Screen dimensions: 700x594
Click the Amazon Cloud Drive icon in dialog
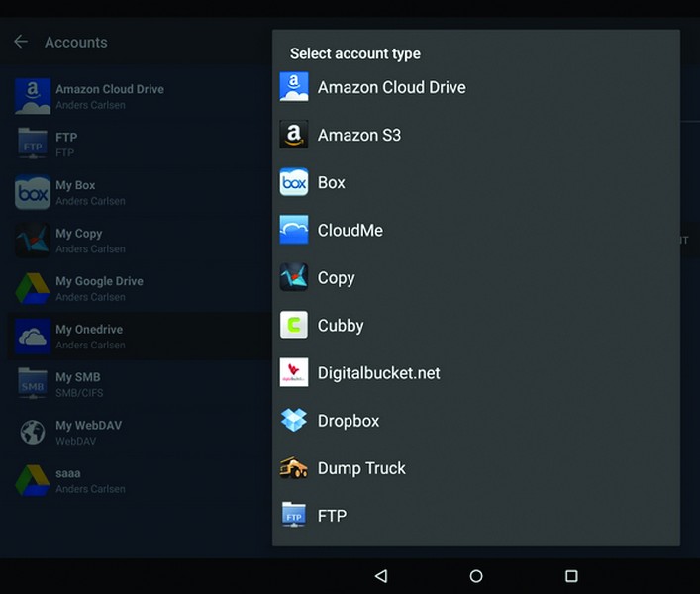(294, 86)
